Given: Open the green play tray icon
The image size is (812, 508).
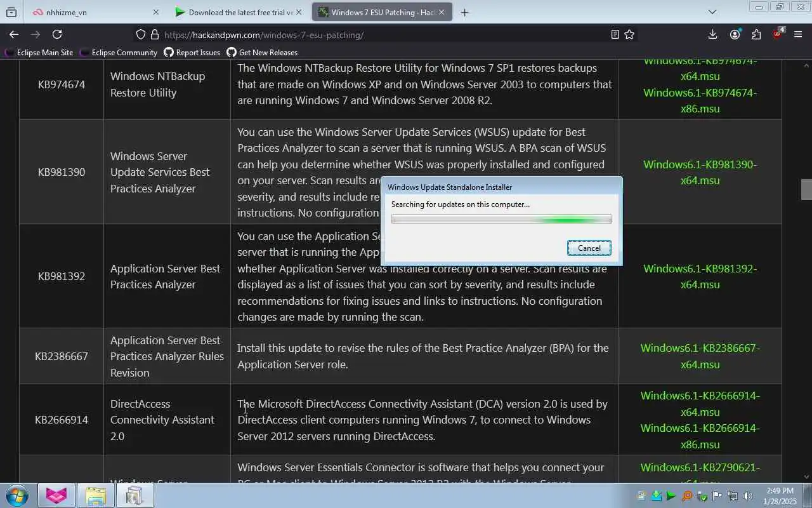Looking at the screenshot, I should [671, 496].
